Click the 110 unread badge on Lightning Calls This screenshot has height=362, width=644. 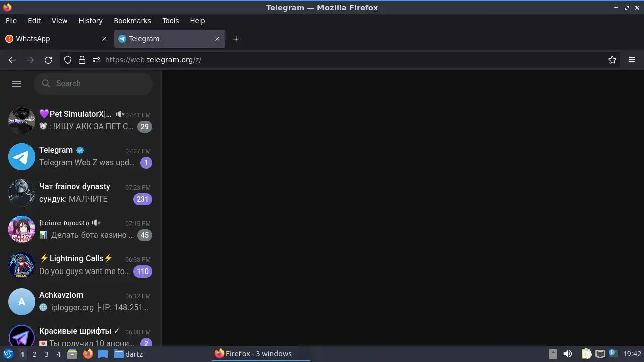pyautogui.click(x=143, y=271)
